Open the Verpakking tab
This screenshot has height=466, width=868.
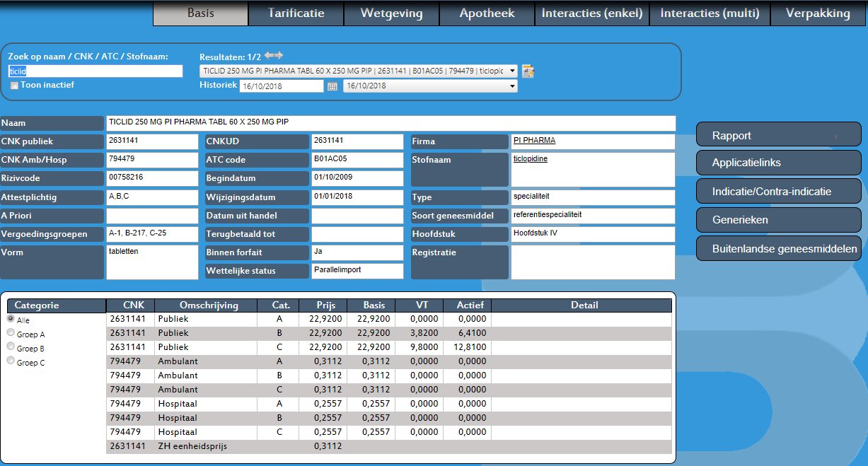(818, 13)
